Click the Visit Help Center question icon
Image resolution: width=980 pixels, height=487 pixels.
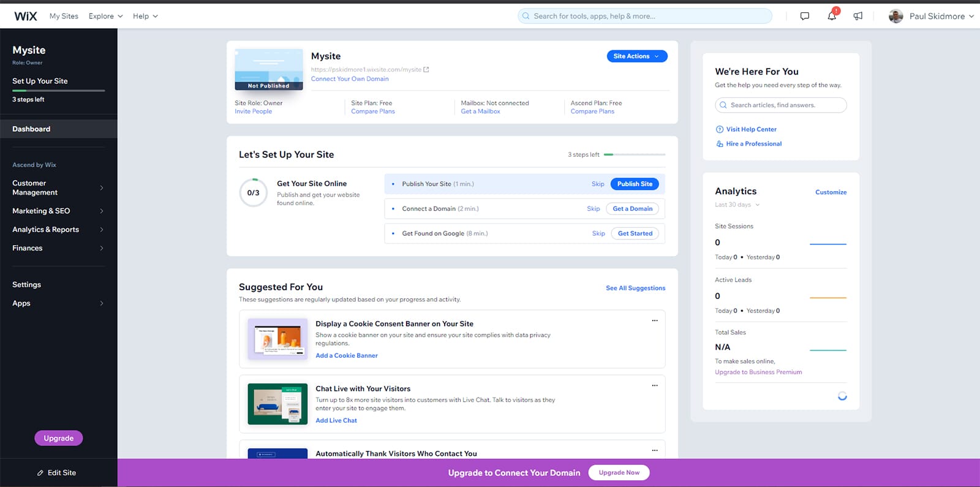(720, 129)
